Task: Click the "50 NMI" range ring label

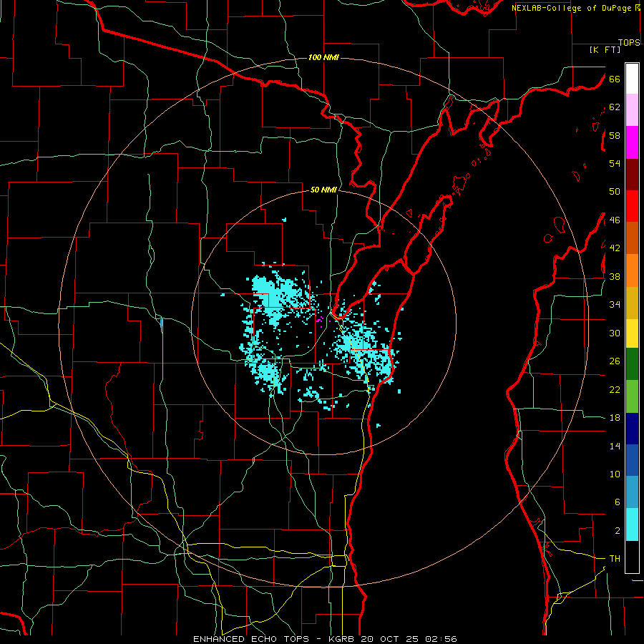Action: pyautogui.click(x=323, y=190)
